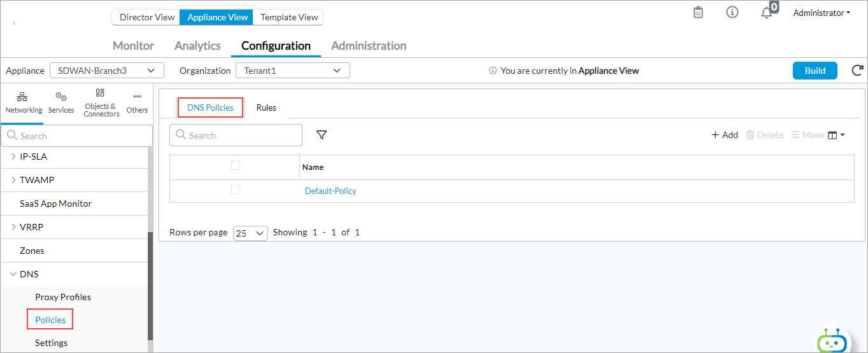Image resolution: width=868 pixels, height=353 pixels.
Task: Select the Networking icon in sidebar
Action: coord(22,102)
